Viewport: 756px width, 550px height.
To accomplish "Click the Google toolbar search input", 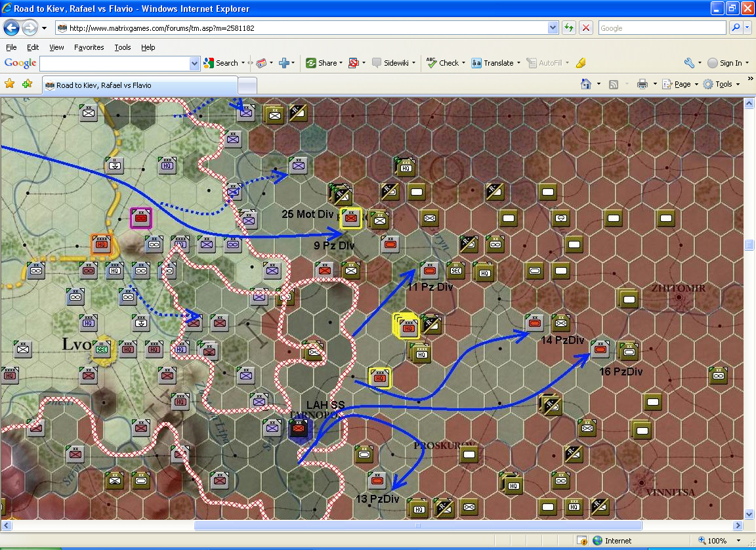I will pos(115,63).
